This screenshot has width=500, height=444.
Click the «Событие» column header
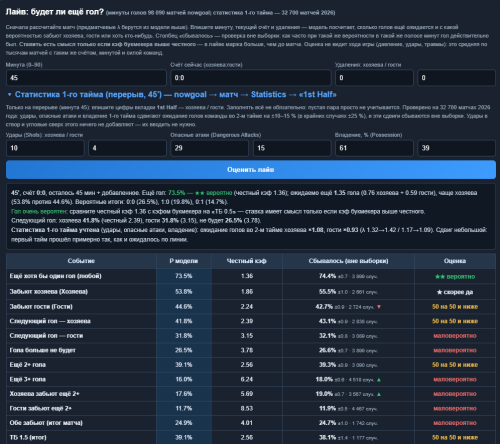(x=81, y=261)
